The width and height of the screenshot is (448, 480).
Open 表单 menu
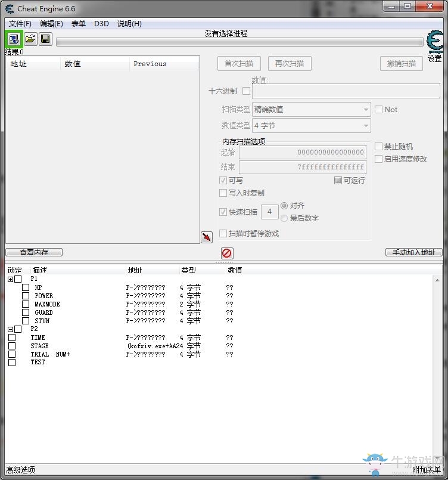click(78, 24)
